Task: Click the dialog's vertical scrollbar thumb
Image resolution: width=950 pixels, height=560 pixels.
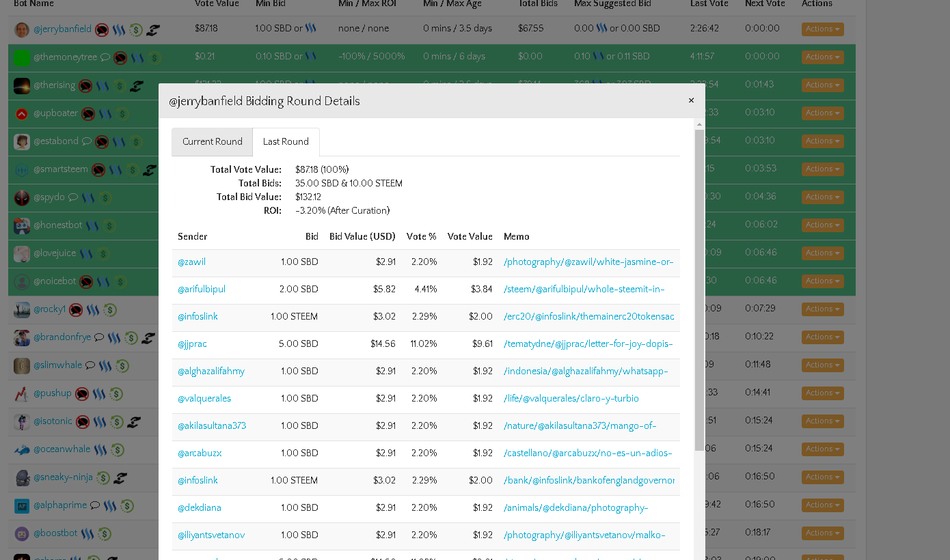Action: [x=698, y=290]
